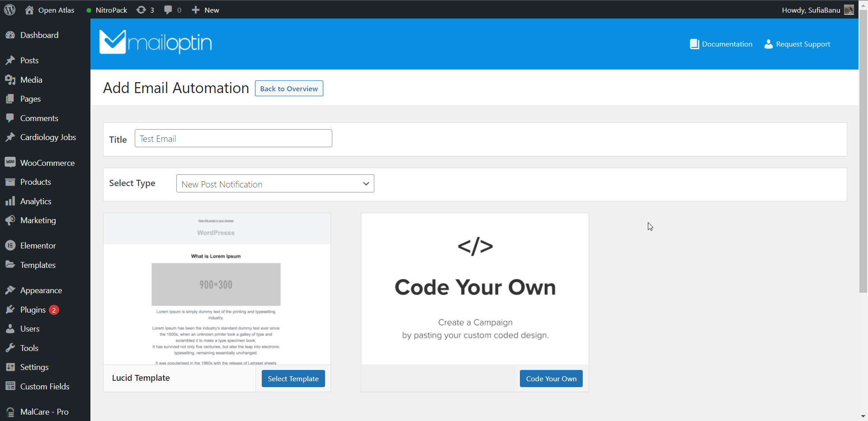Click Select Template for Lucid Template
Viewport: 868px width, 421px height.
(x=293, y=379)
